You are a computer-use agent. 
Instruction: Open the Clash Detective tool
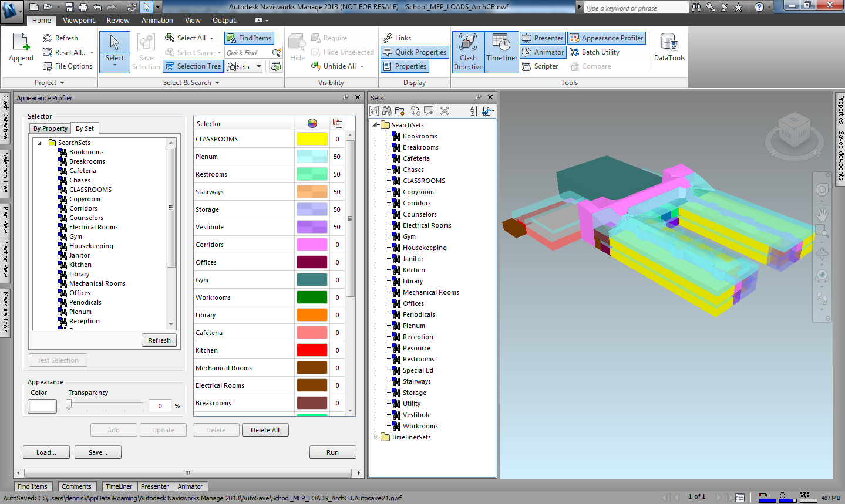467,52
